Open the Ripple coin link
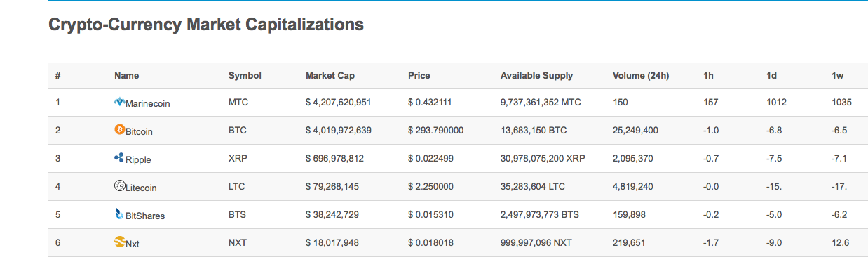 [x=138, y=159]
